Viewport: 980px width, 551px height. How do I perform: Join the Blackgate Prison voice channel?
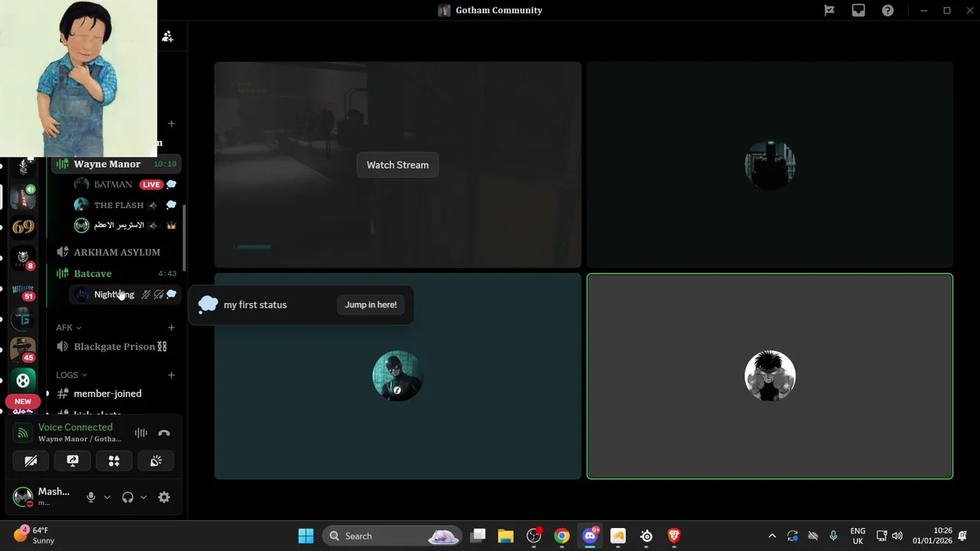click(115, 347)
